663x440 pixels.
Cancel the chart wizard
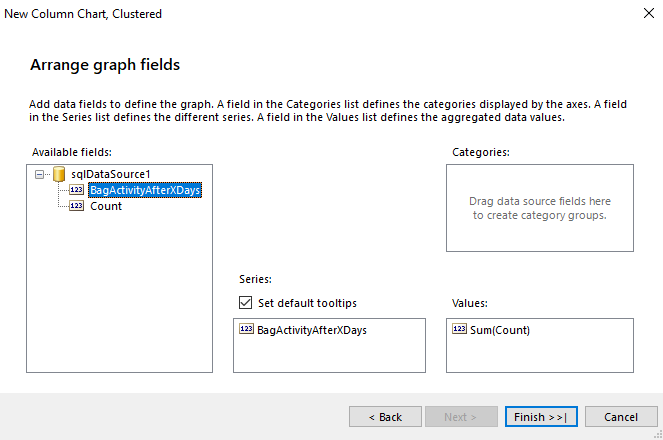[x=621, y=417]
